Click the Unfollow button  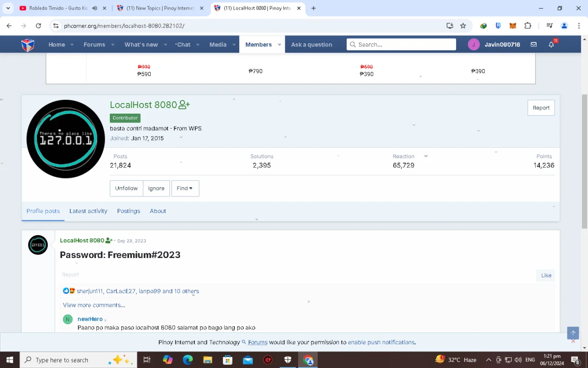[x=126, y=188]
